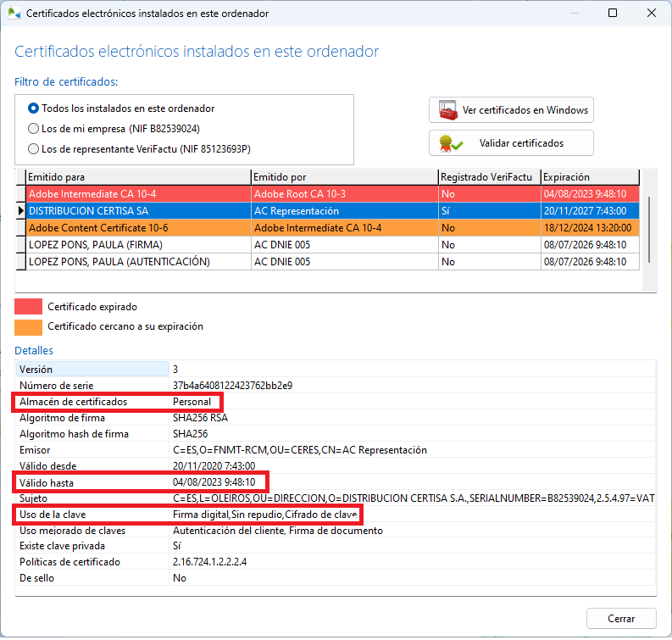The width and height of the screenshot is (672, 640).
Task: Click the 'Número de serie' detail row
Action: click(336, 386)
